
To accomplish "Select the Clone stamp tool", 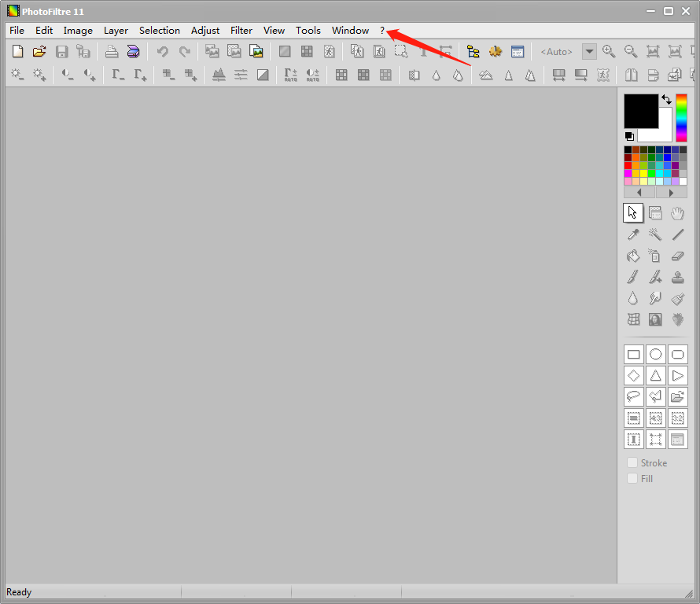I will click(x=678, y=277).
